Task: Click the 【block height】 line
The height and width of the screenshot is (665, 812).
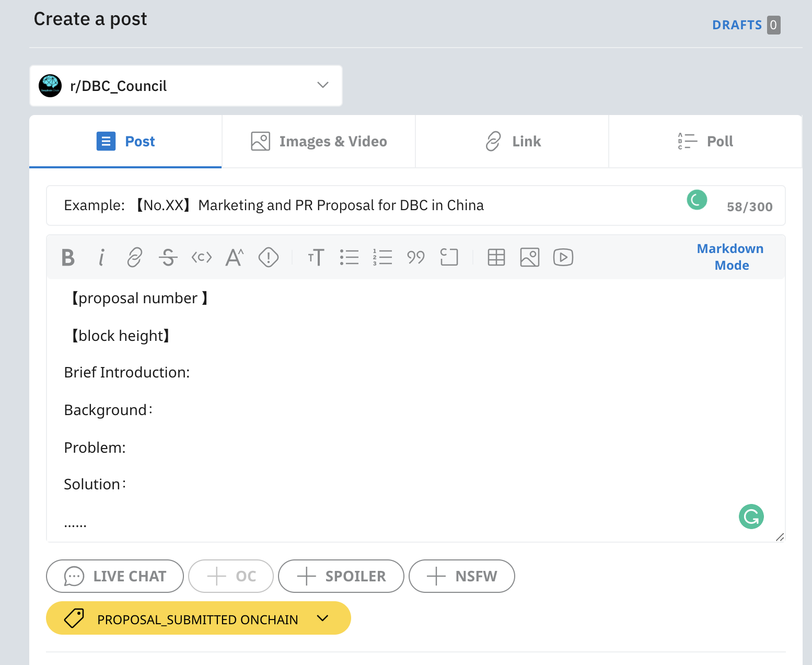Action: (x=120, y=336)
